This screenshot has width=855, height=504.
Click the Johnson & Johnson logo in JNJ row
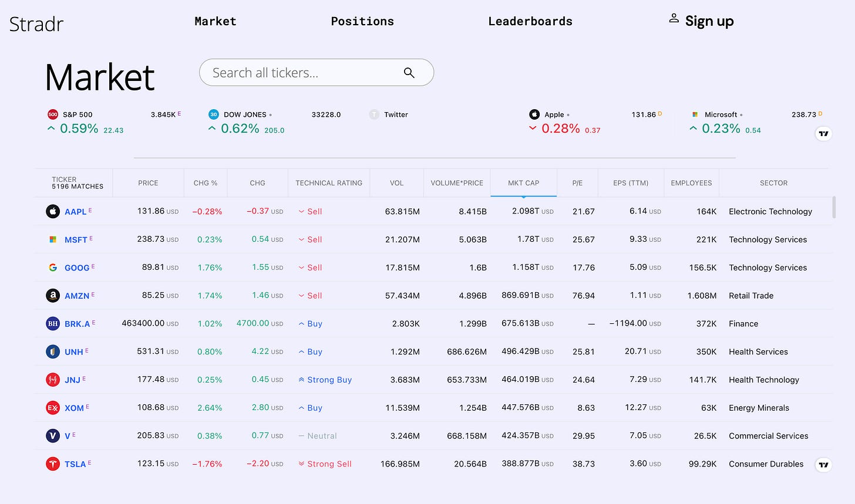[x=53, y=380]
